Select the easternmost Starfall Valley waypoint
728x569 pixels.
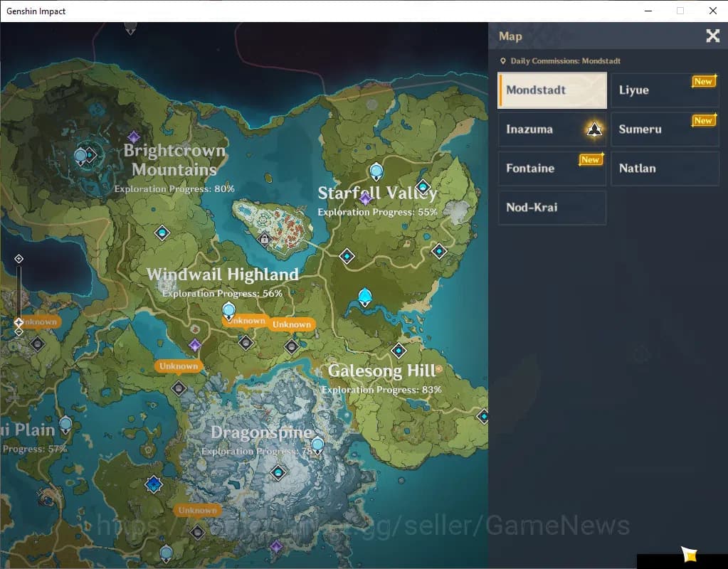pyautogui.click(x=439, y=252)
